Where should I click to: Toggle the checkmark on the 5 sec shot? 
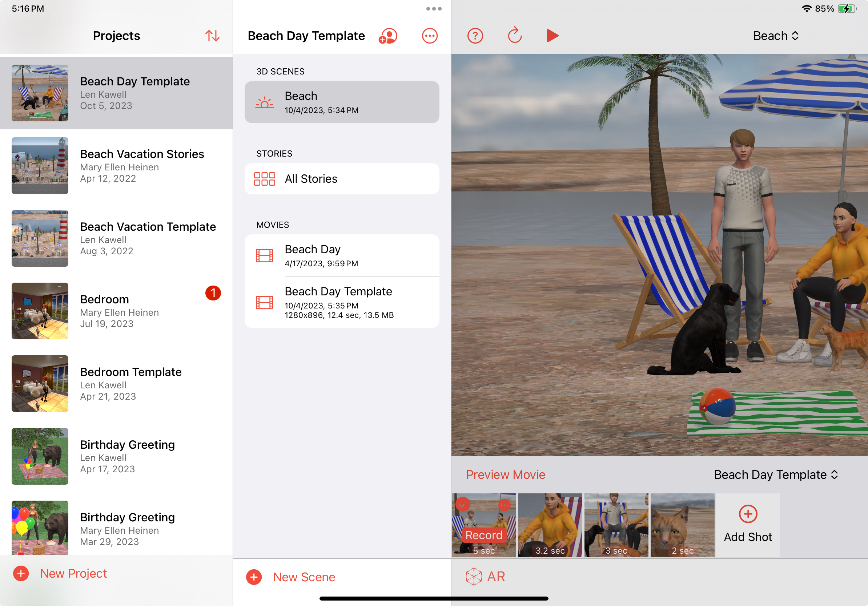pyautogui.click(x=463, y=504)
